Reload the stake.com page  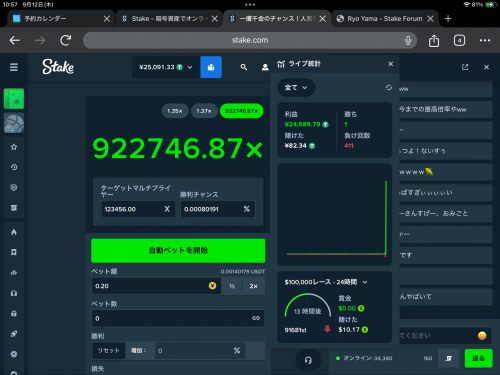point(65,40)
